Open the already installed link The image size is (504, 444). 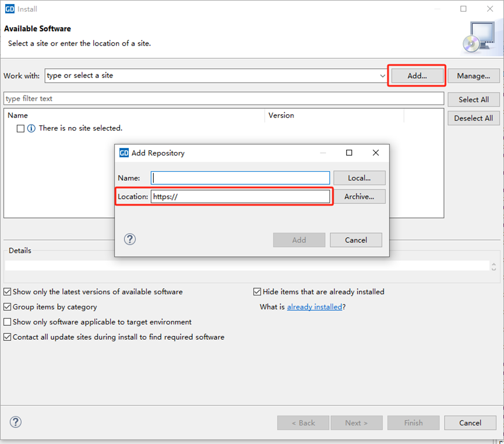tap(314, 307)
